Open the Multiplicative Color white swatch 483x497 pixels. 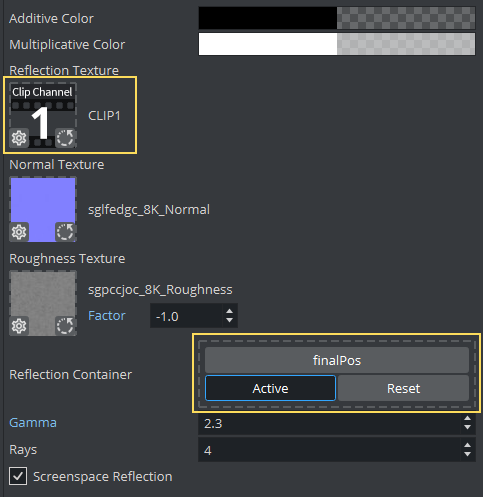click(x=268, y=44)
